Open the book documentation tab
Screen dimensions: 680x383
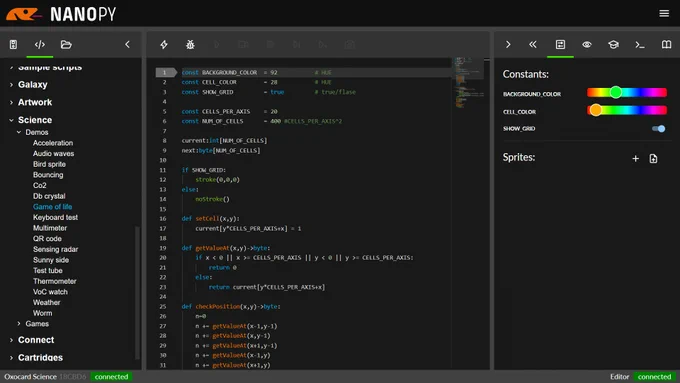(x=666, y=44)
